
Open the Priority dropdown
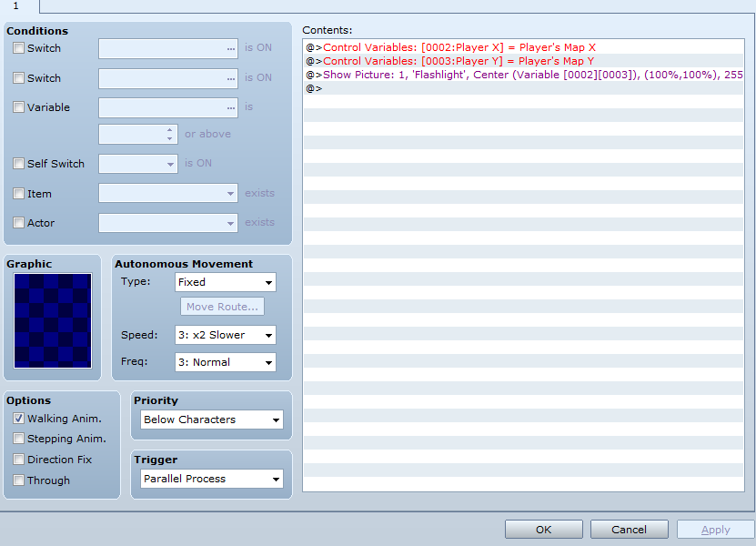(x=211, y=420)
